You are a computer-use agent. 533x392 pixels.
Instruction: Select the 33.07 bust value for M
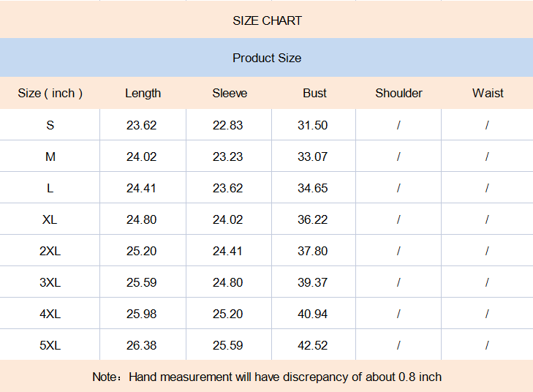313,157
